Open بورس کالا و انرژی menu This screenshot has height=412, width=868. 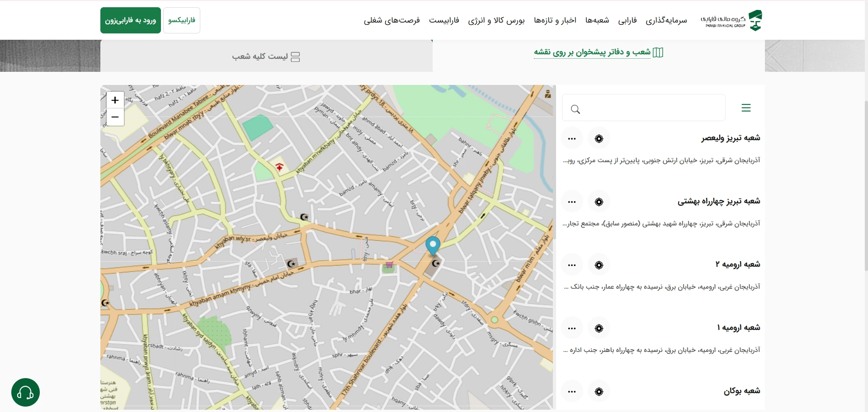pyautogui.click(x=496, y=20)
